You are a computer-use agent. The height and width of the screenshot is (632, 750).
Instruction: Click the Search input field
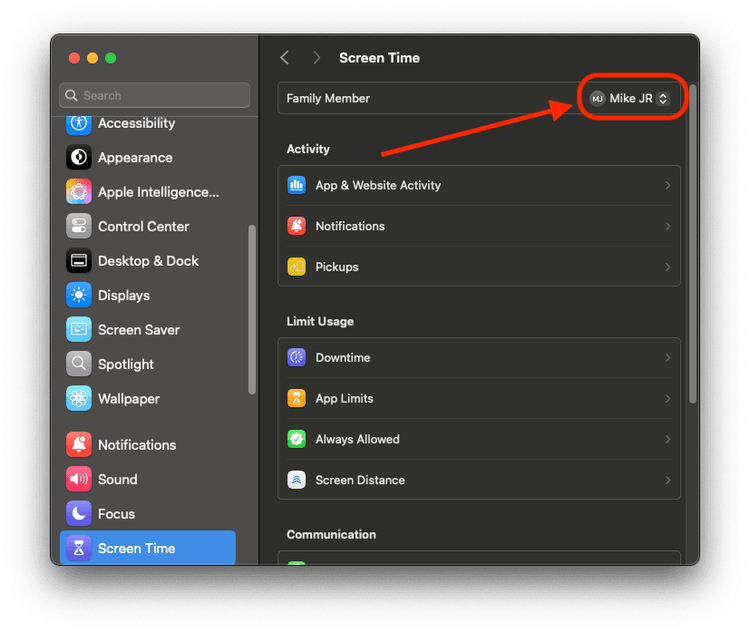click(154, 95)
